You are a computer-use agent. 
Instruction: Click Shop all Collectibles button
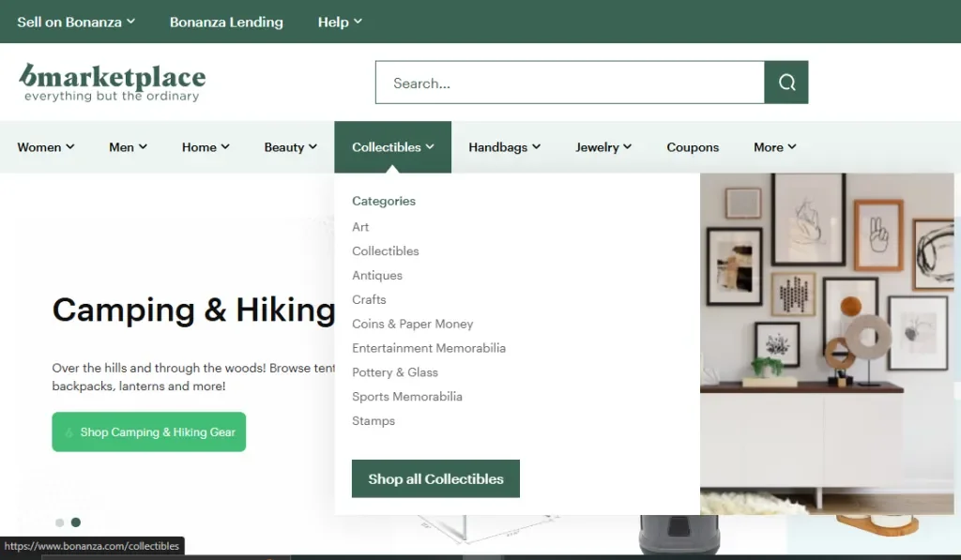coord(435,478)
